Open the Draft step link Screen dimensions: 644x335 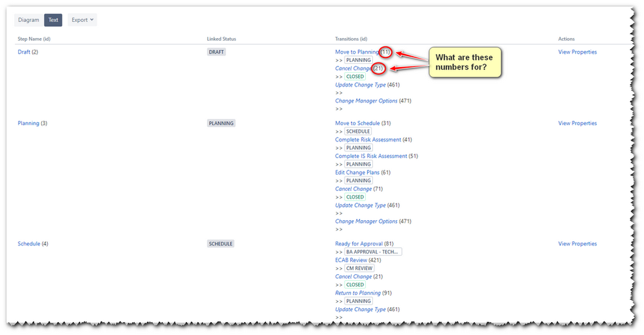pos(24,52)
